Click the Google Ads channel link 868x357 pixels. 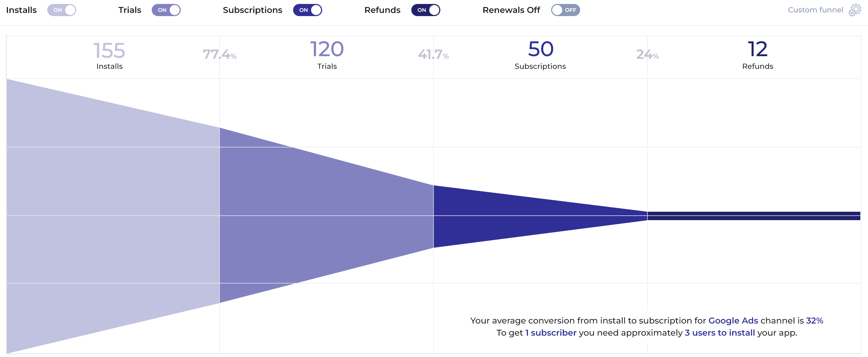click(733, 321)
